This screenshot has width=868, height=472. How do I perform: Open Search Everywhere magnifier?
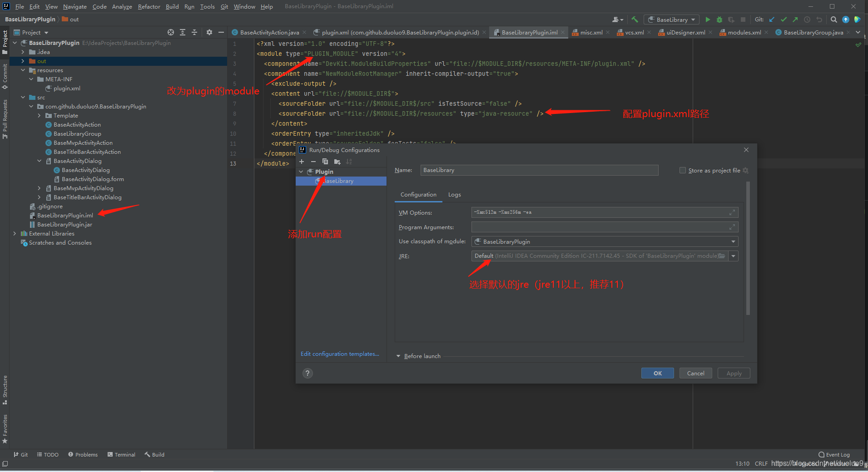click(834, 20)
